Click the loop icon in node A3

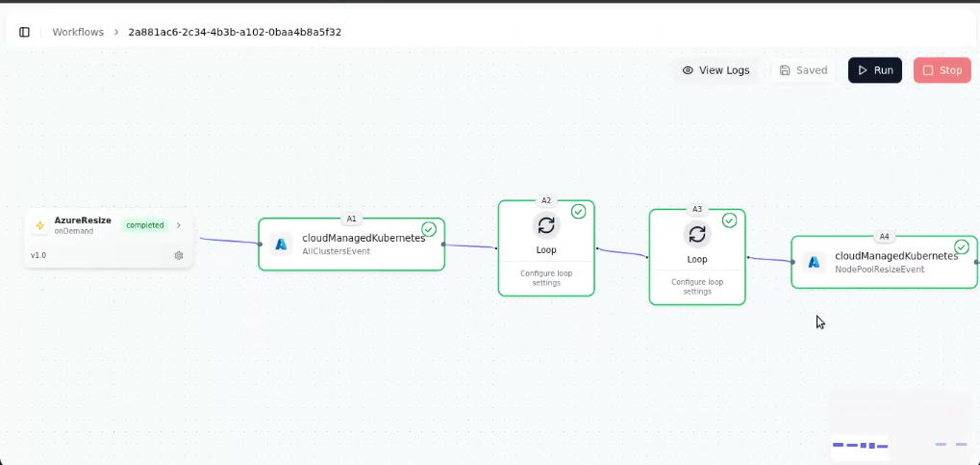point(697,234)
